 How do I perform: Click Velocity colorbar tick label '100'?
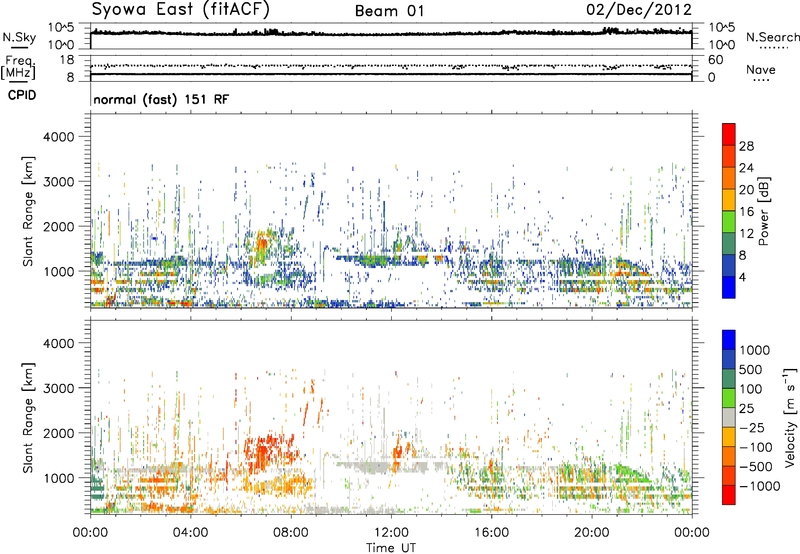click(751, 389)
